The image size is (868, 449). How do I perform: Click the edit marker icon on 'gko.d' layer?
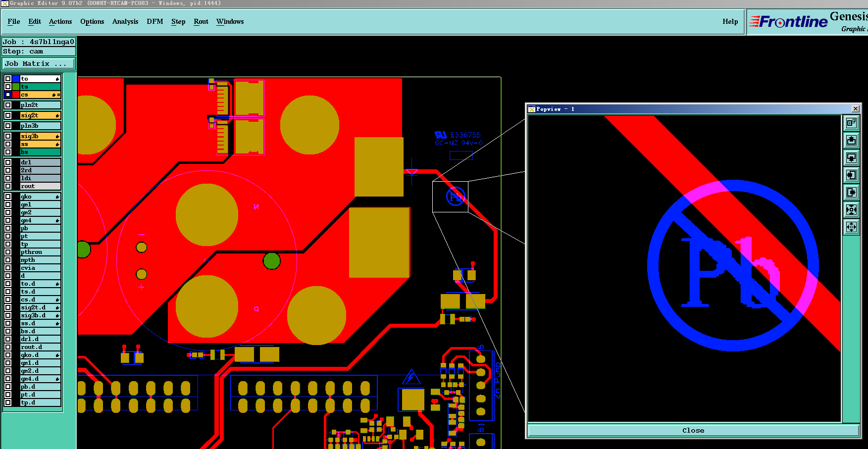(x=57, y=355)
